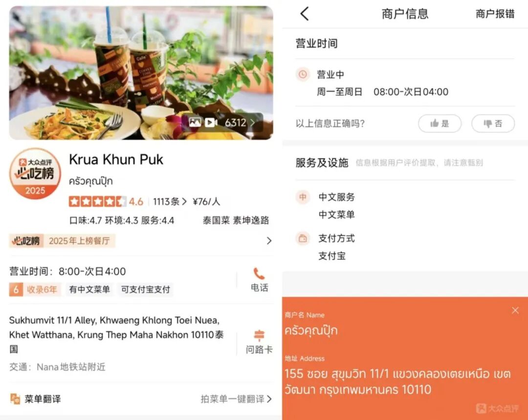Expand the 2025年上榜餐厅 row chevron
This screenshot has height=420, width=528.
click(x=269, y=241)
